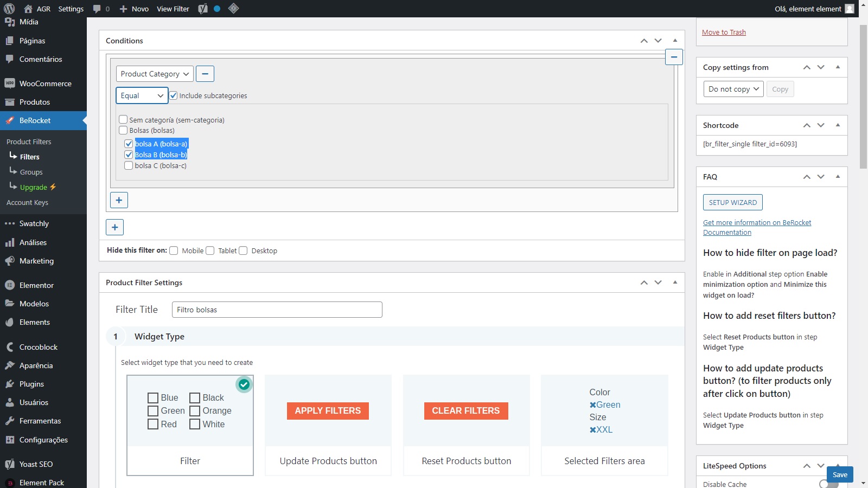Visit the AGR site home icon
The height and width of the screenshot is (488, 868).
pyautogui.click(x=28, y=9)
